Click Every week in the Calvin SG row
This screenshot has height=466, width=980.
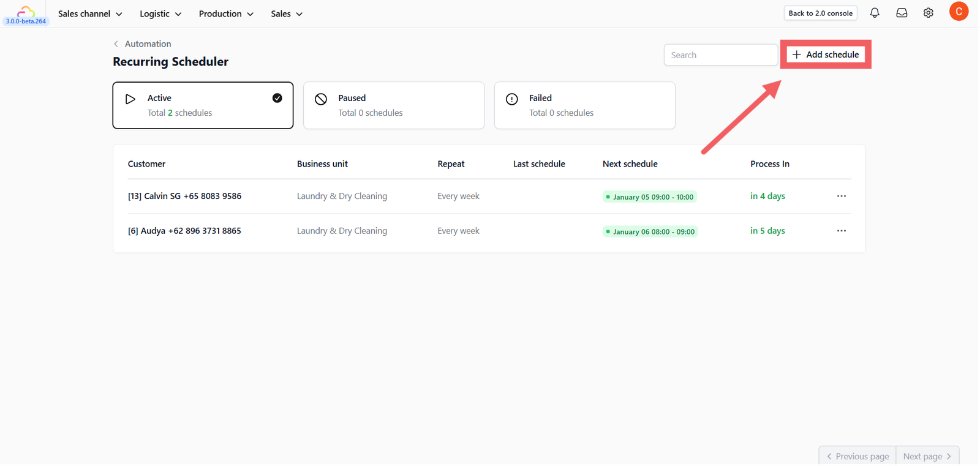click(458, 197)
